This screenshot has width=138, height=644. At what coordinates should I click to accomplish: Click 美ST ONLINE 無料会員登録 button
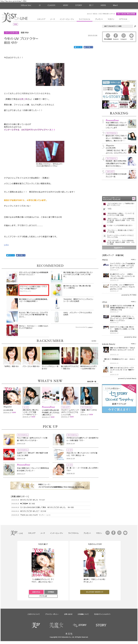(126, 14)
